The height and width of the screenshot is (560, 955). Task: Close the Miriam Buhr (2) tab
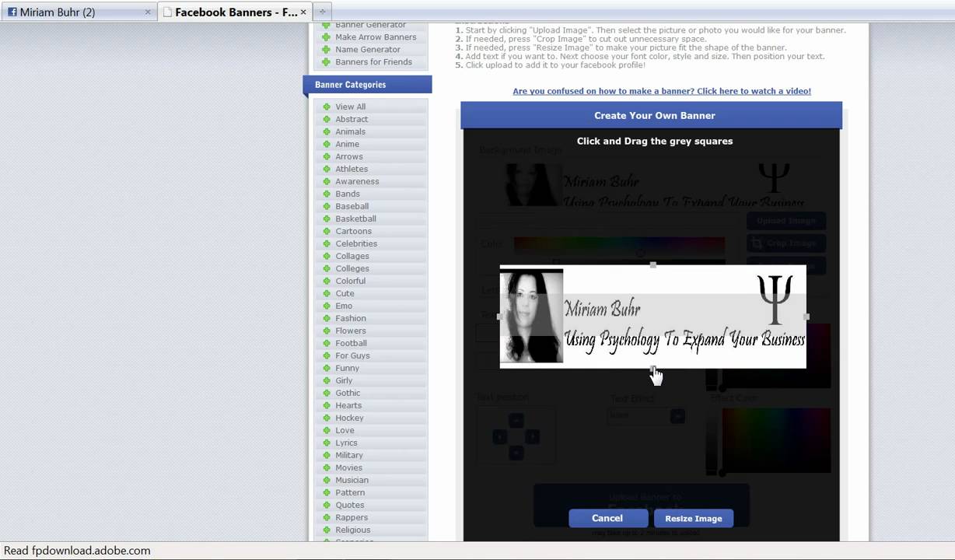click(148, 12)
